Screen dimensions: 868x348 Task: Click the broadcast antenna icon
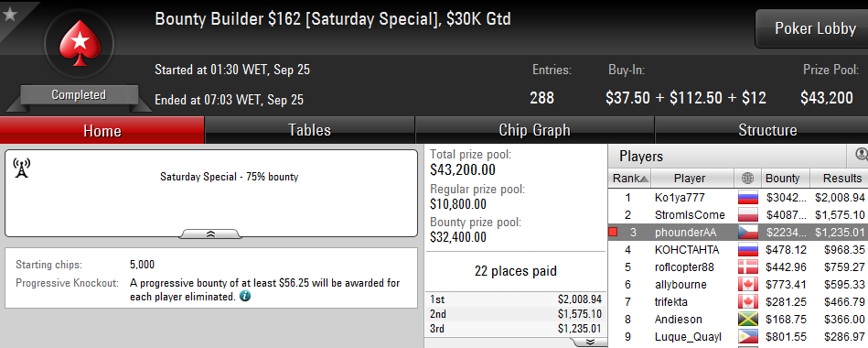[21, 169]
